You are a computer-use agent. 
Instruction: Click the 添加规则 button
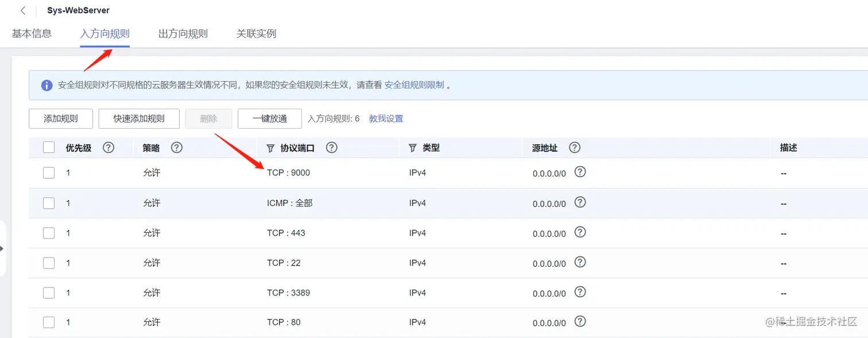[61, 118]
